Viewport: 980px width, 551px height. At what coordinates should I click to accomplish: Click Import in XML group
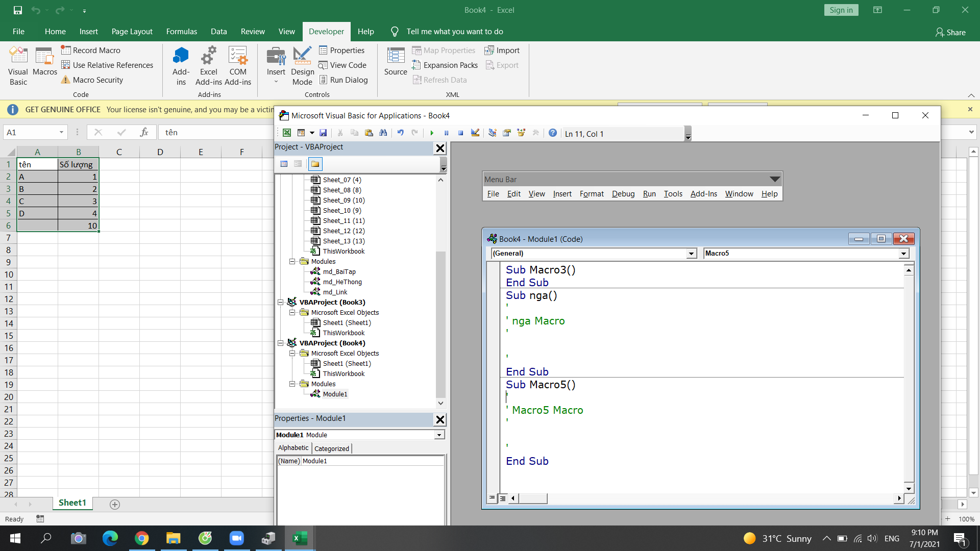point(502,50)
